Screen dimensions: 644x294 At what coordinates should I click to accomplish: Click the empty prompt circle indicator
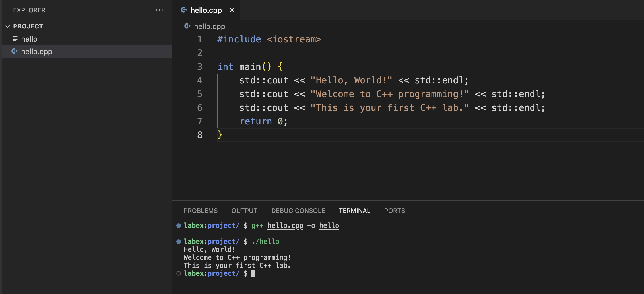(179, 273)
